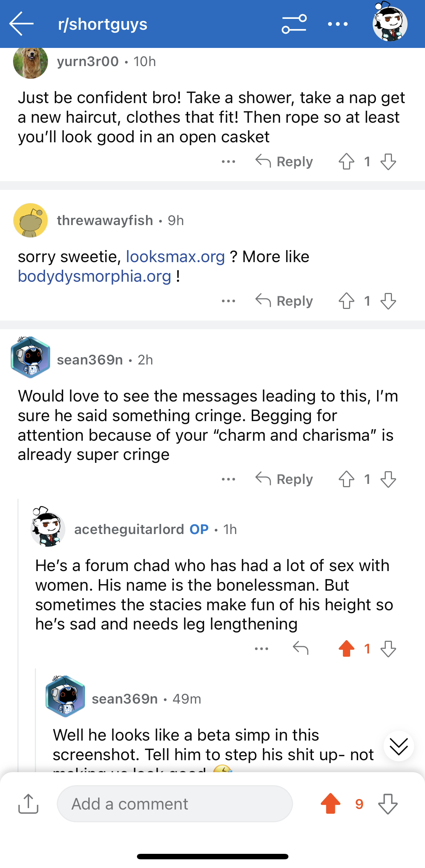Image resolution: width=425 pixels, height=868 pixels.
Task: Open comment sort options icon
Action: point(294,24)
